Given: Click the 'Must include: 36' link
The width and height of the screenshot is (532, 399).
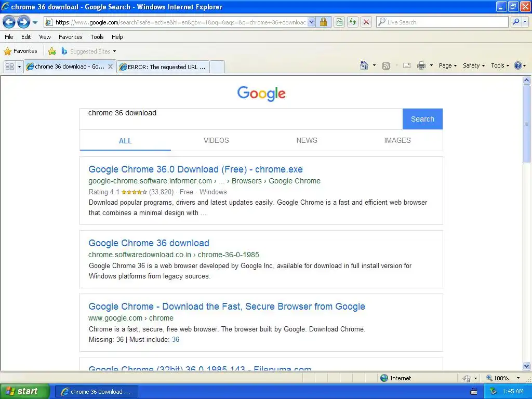Looking at the screenshot, I should 176,340.
